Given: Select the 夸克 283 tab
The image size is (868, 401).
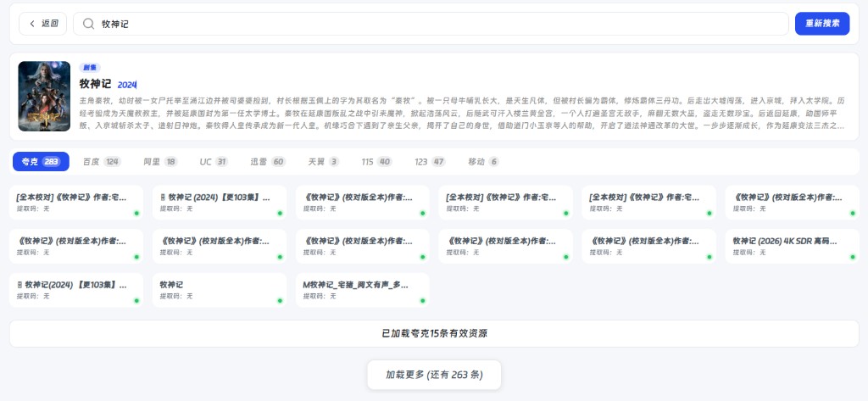Looking at the screenshot, I should tap(41, 162).
